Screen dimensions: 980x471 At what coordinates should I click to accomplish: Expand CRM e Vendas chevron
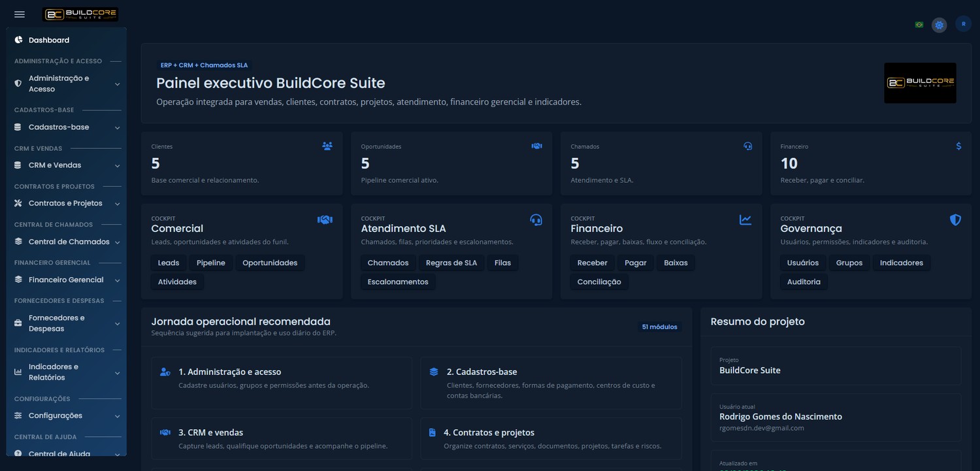click(x=117, y=166)
